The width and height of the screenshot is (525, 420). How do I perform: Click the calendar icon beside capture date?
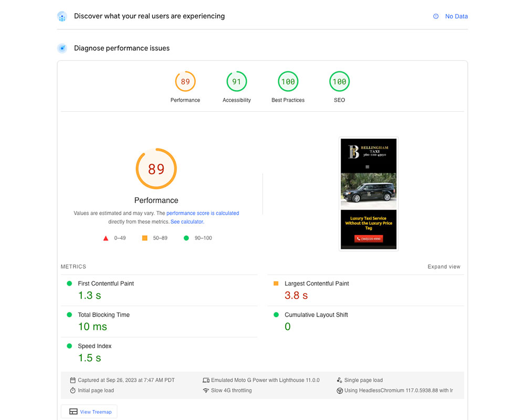pyautogui.click(x=72, y=380)
